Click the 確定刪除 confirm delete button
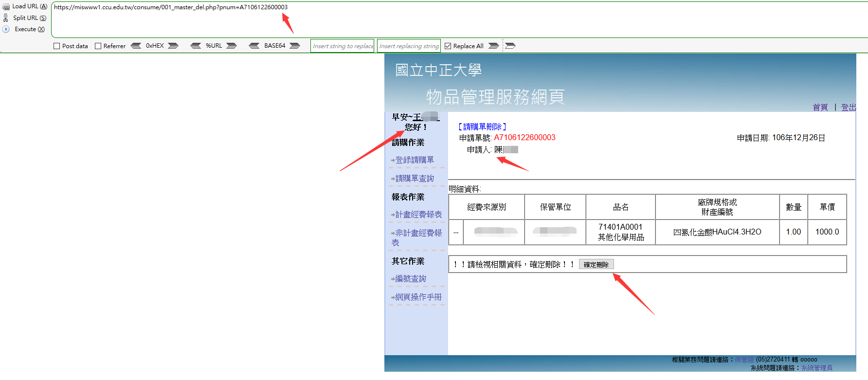Viewport: 868px width, 380px height. [596, 264]
